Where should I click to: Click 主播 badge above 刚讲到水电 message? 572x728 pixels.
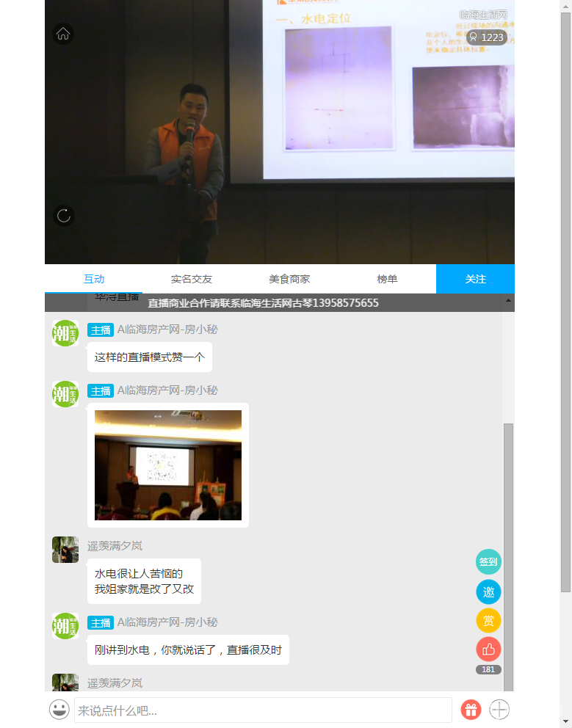coord(101,622)
